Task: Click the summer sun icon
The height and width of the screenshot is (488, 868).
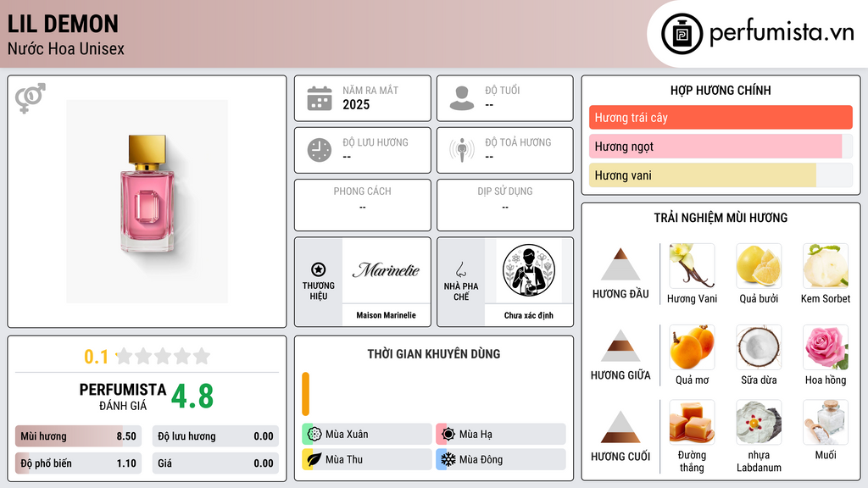Action: (x=448, y=434)
